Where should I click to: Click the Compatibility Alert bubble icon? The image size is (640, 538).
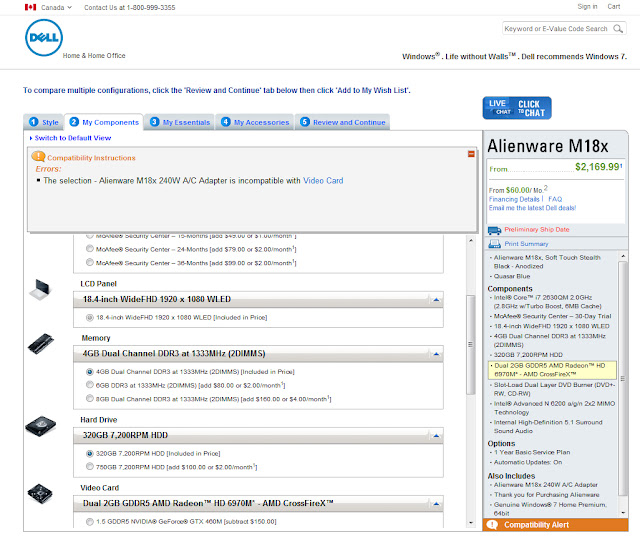tap(492, 525)
